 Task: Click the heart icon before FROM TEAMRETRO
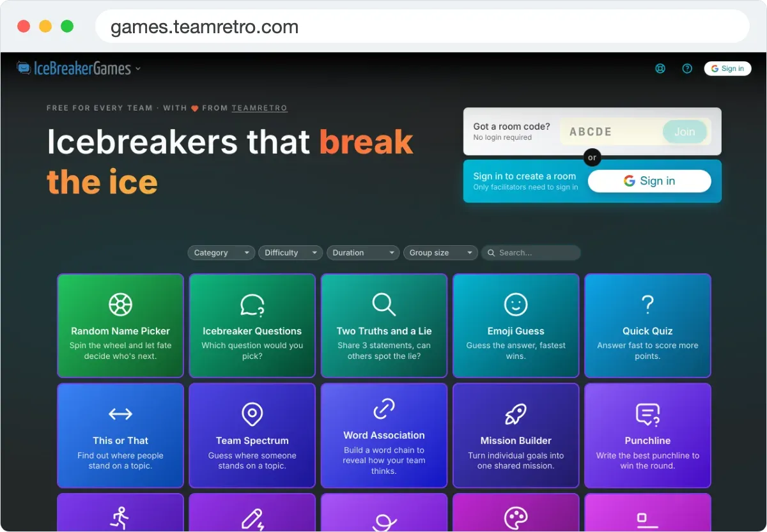pyautogui.click(x=195, y=109)
